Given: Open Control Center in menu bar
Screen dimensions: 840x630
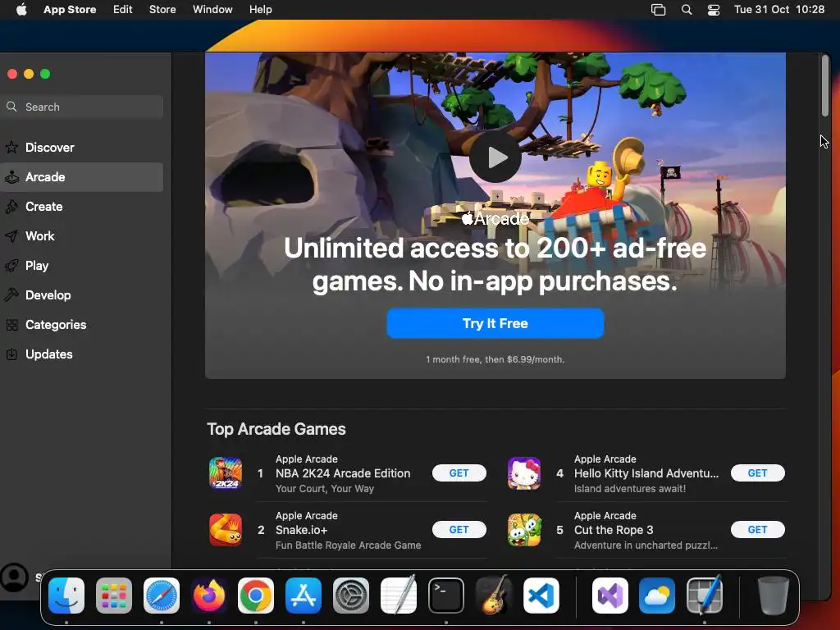Looking at the screenshot, I should click(x=714, y=10).
